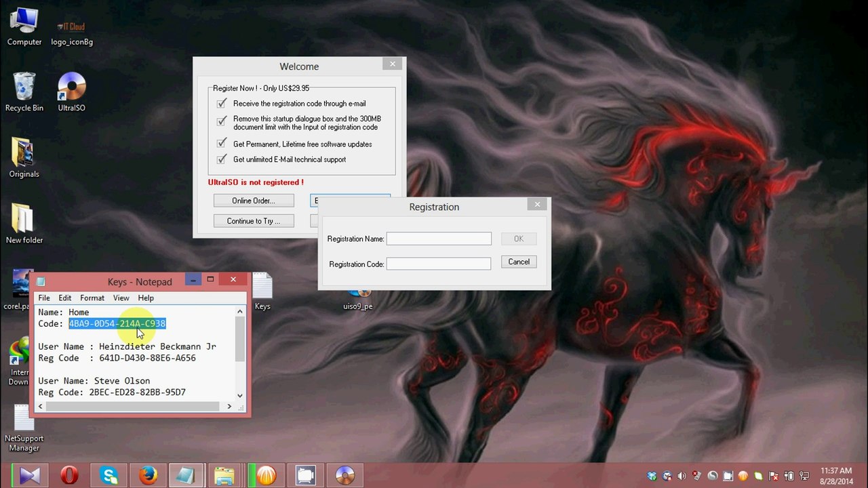Close the Registration dialog

tap(538, 204)
